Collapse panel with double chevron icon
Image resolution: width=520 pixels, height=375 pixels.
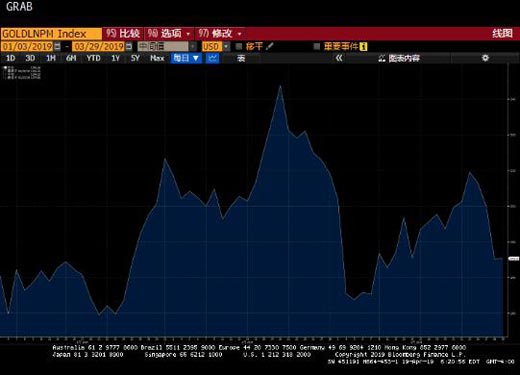pos(339,58)
